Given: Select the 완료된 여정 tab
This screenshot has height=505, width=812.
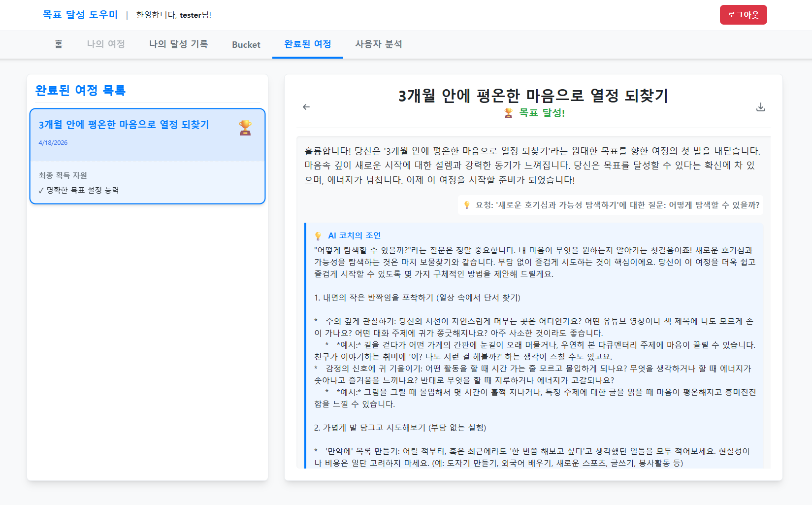Looking at the screenshot, I should (x=308, y=44).
